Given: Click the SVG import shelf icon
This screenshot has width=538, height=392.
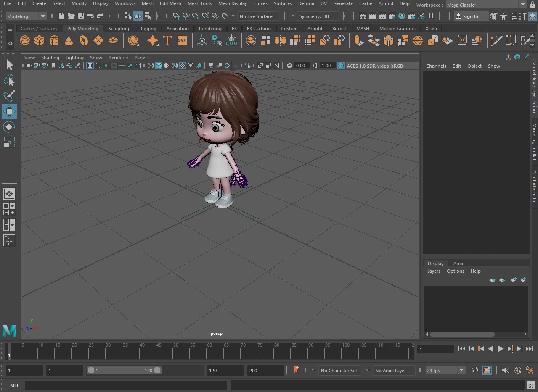Looking at the screenshot, I should click(182, 41).
